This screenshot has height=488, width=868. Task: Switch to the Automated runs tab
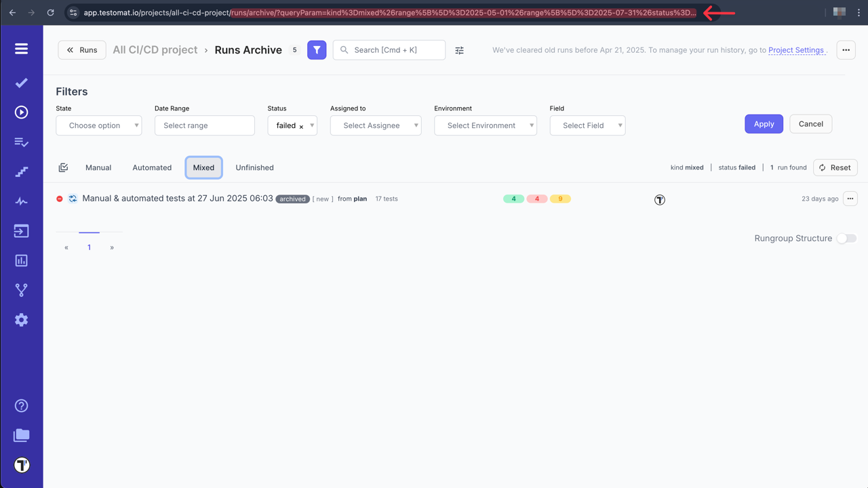pyautogui.click(x=152, y=167)
